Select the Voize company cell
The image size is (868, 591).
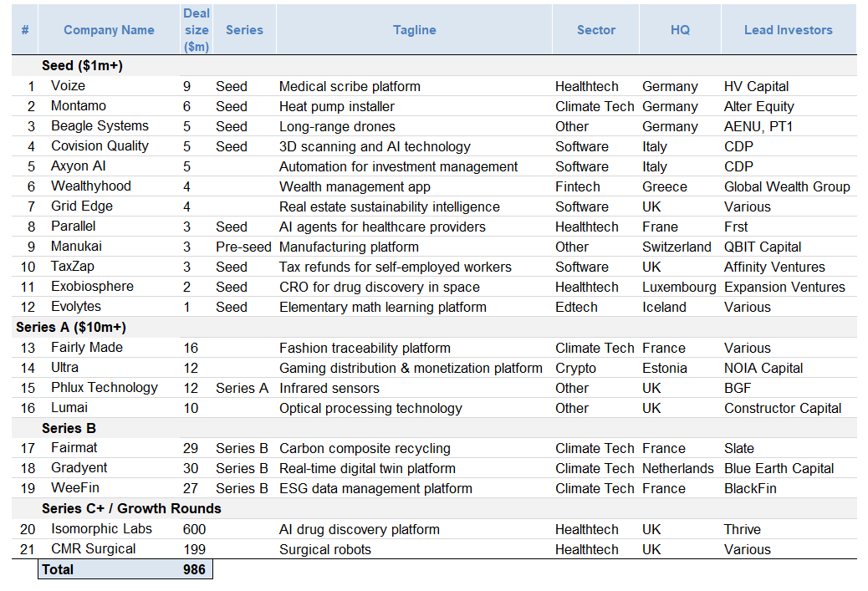tap(68, 86)
